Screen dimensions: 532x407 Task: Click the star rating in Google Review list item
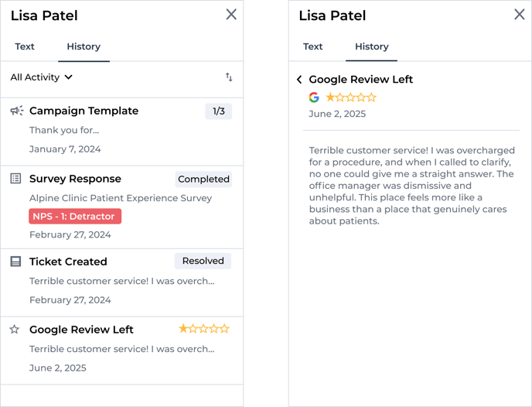tap(204, 329)
